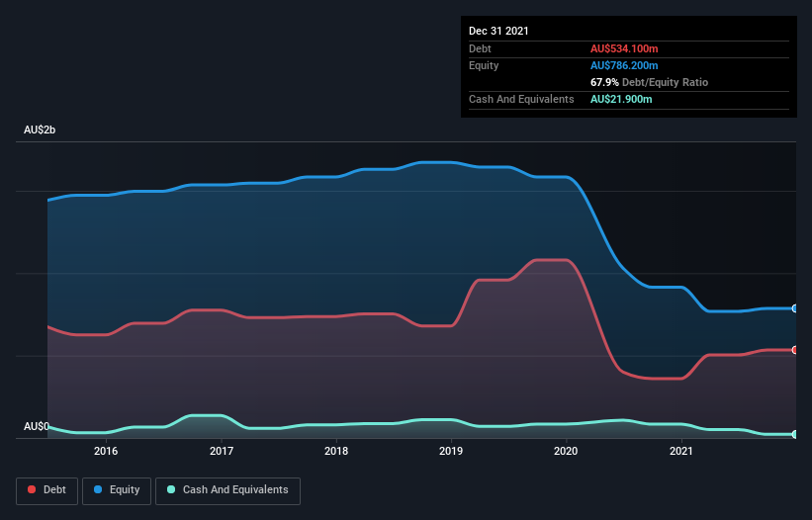Click the 2016 x-axis label

coord(106,451)
